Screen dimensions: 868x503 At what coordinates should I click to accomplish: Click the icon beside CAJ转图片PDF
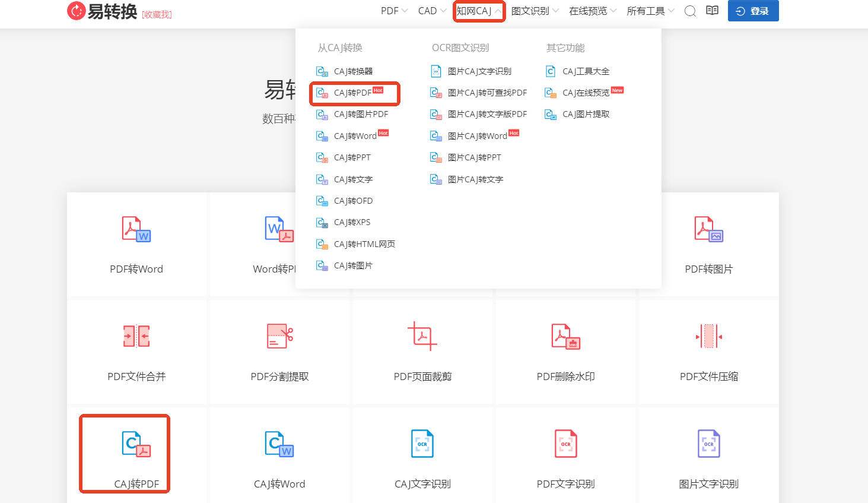pyautogui.click(x=322, y=115)
